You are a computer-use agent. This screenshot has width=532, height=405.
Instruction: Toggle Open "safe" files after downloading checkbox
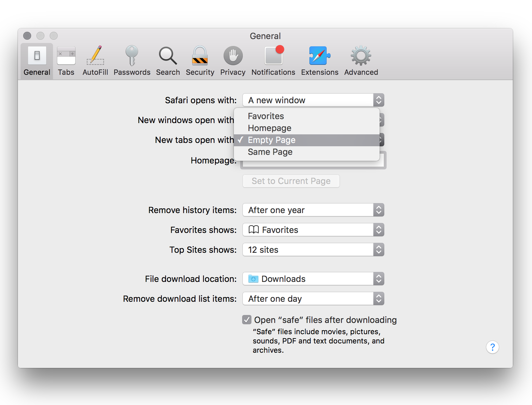(247, 320)
